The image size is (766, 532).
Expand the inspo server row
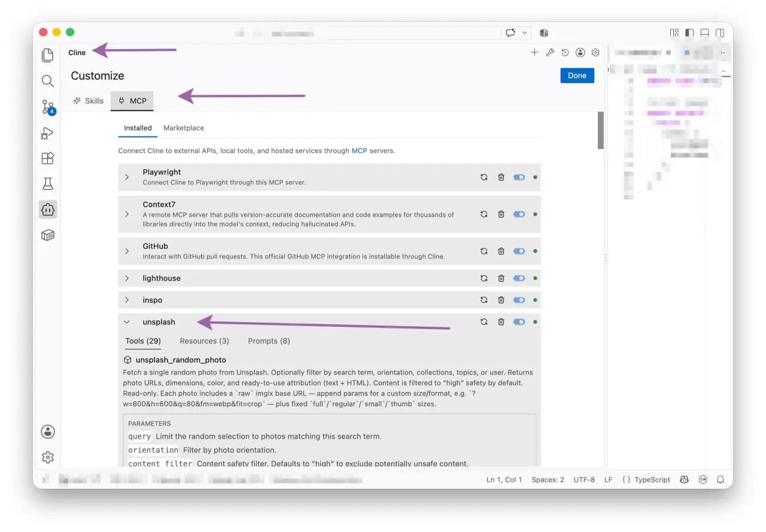pos(127,300)
